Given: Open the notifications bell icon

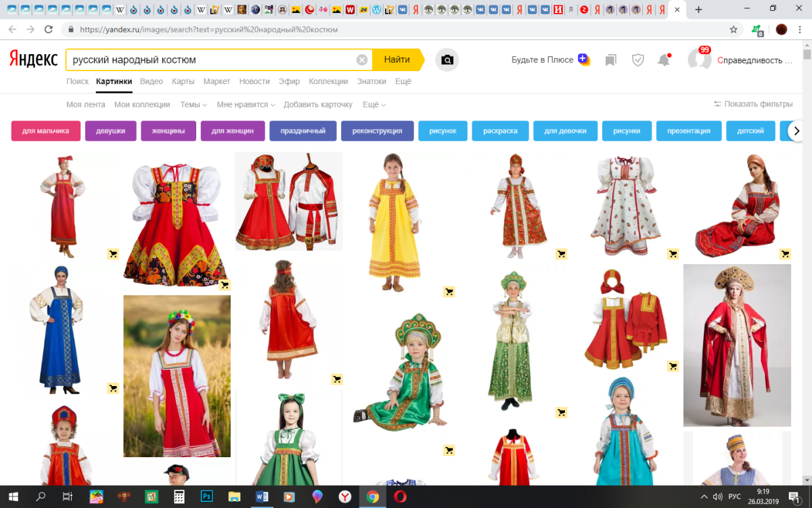Looking at the screenshot, I should coord(664,60).
